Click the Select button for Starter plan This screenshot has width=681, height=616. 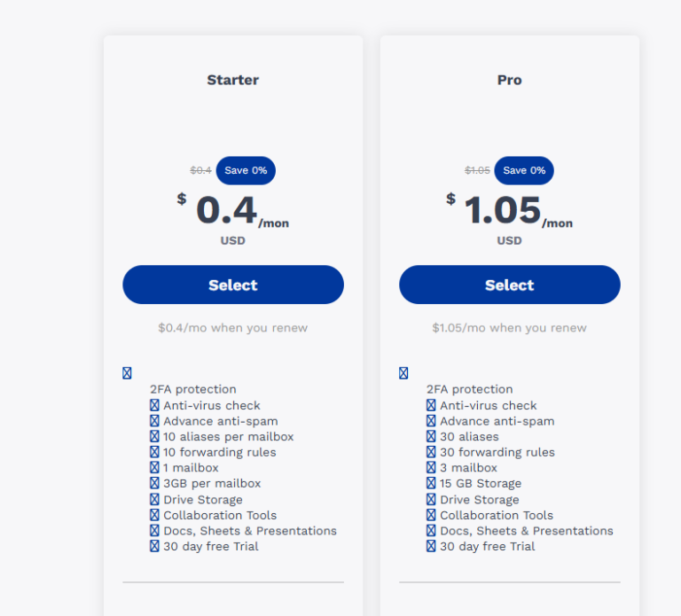click(x=232, y=285)
